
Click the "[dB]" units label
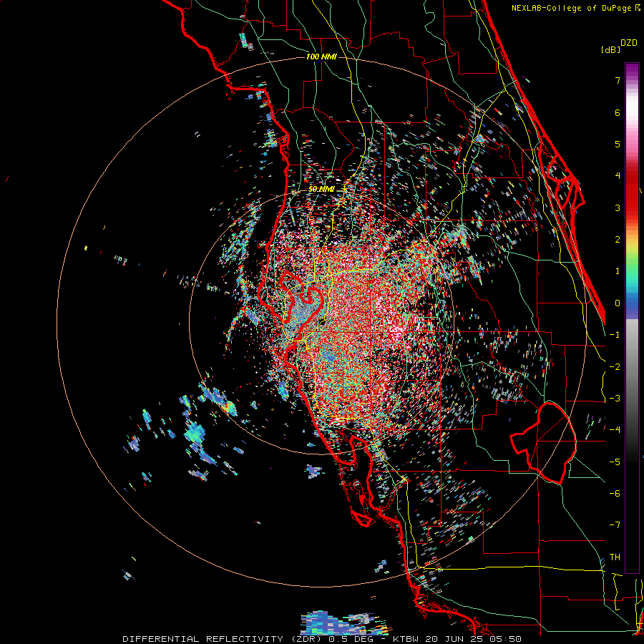[x=610, y=49]
